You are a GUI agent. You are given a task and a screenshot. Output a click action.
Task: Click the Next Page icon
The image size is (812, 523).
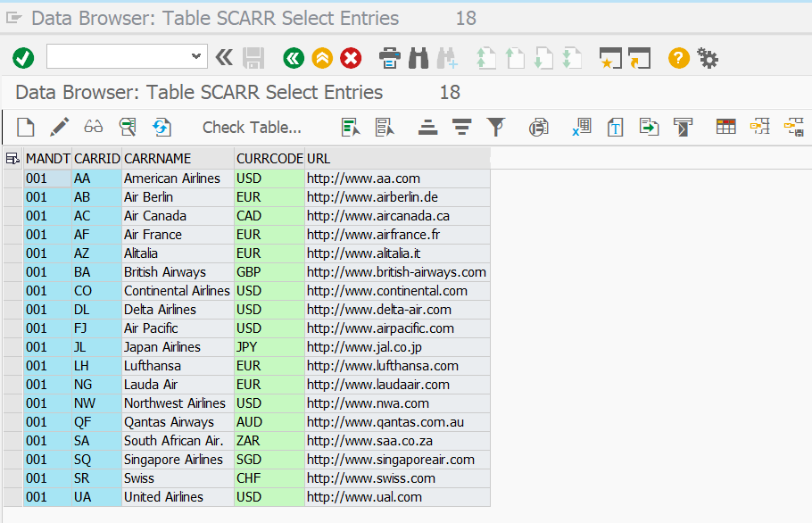click(543, 58)
